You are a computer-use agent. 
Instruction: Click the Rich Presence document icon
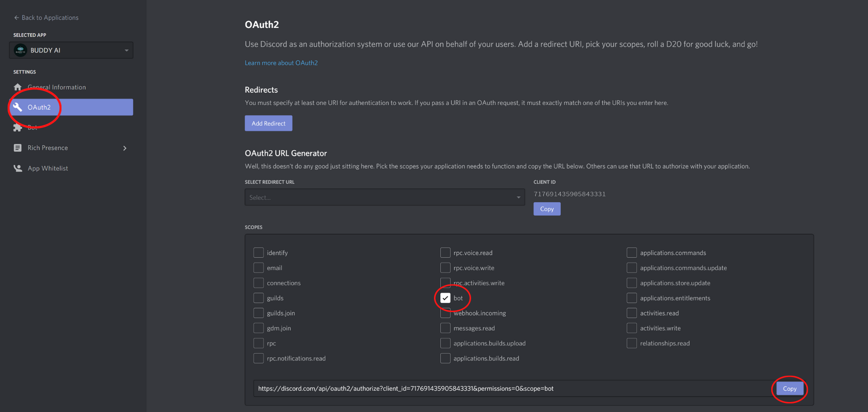[x=18, y=148]
